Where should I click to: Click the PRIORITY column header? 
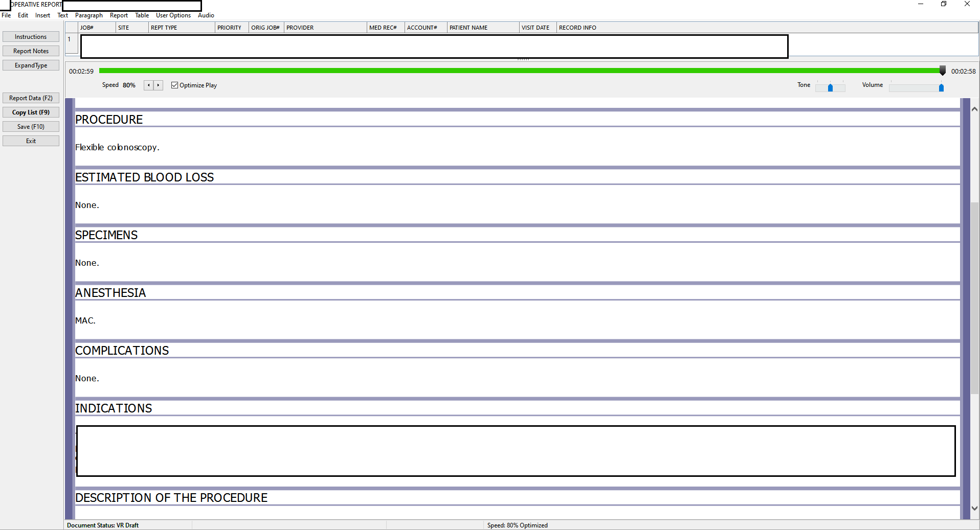click(232, 28)
